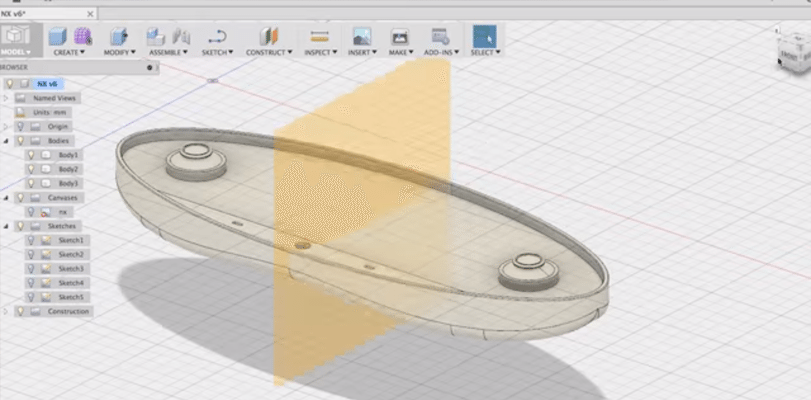Activate the Select cursor tool icon
The width and height of the screenshot is (811, 400).
pos(484,36)
